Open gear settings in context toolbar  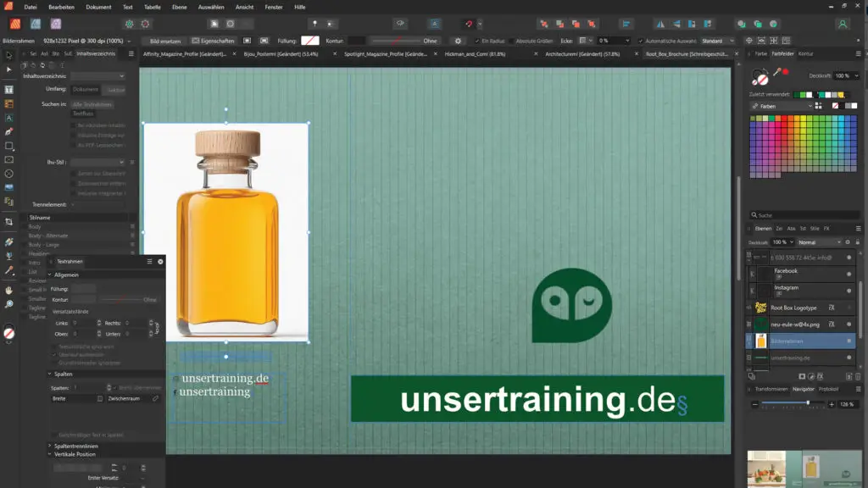pyautogui.click(x=458, y=41)
